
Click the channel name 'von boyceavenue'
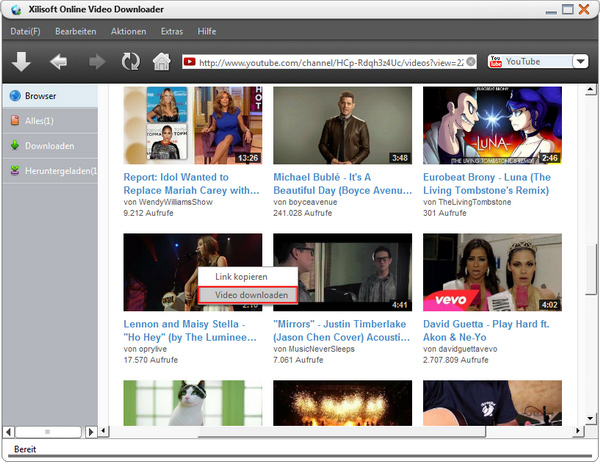click(305, 202)
